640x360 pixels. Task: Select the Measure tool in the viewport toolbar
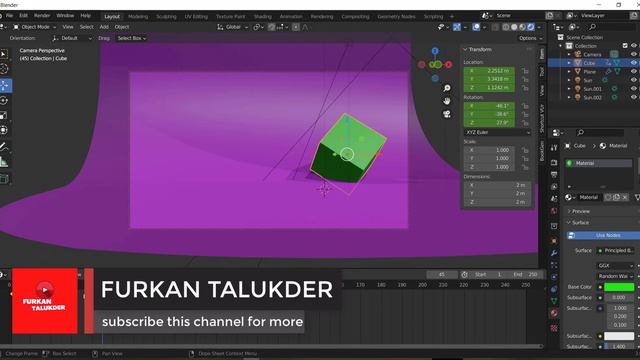click(x=4, y=162)
